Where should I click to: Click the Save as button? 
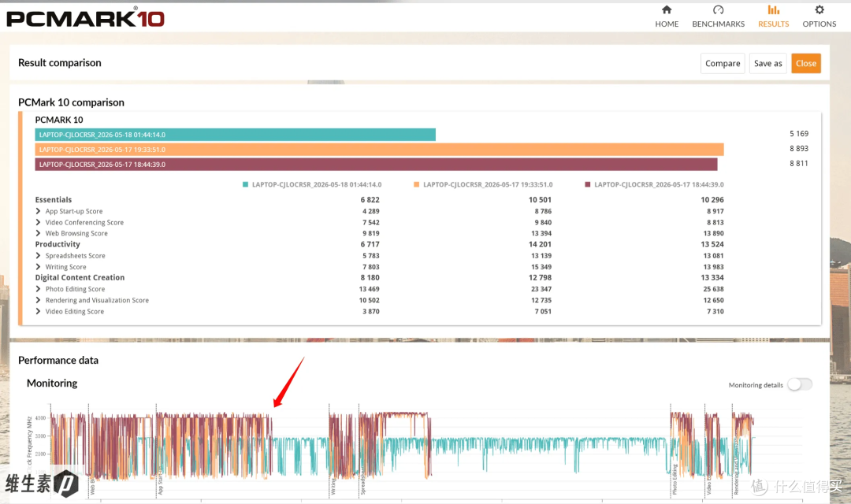768,64
